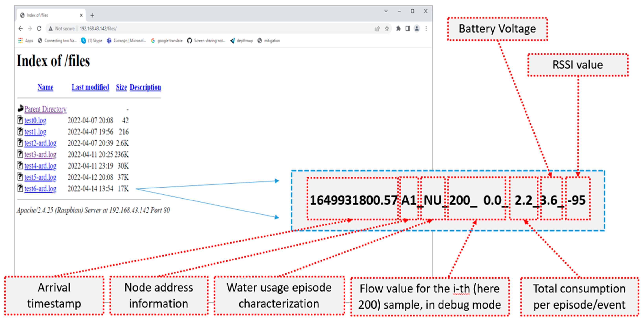Viewport: 644px width, 327px height.
Task: Sort listing by the Description header
Action: click(145, 87)
